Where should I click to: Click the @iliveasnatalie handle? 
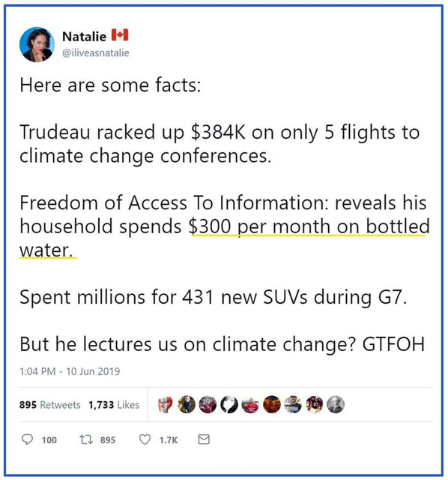click(95, 52)
